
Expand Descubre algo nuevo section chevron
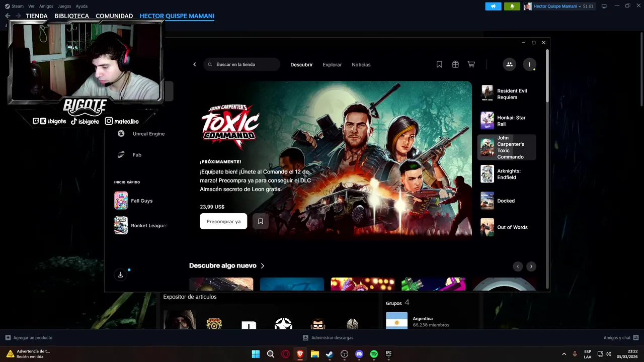[263, 265]
